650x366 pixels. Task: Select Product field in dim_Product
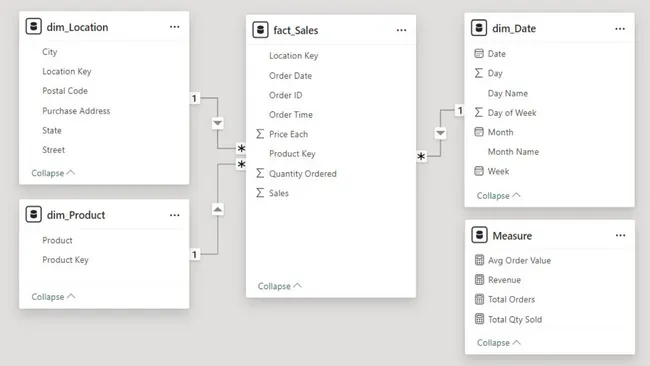click(x=57, y=240)
